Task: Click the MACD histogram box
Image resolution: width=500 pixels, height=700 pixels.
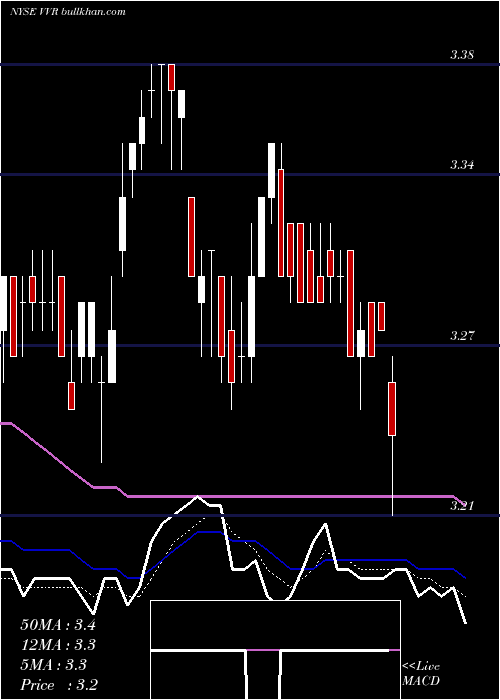Action: click(x=275, y=650)
